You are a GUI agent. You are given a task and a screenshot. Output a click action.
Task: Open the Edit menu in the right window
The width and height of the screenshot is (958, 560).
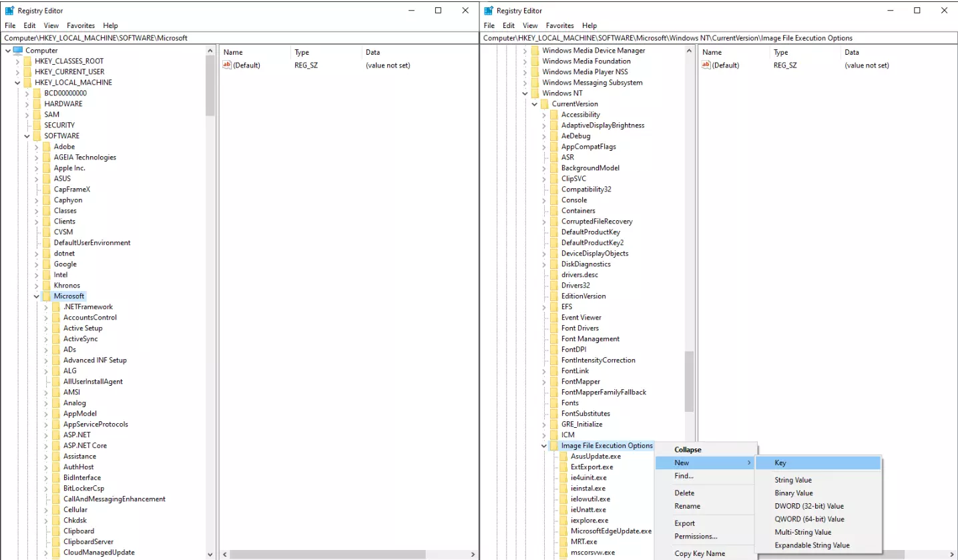(x=509, y=25)
